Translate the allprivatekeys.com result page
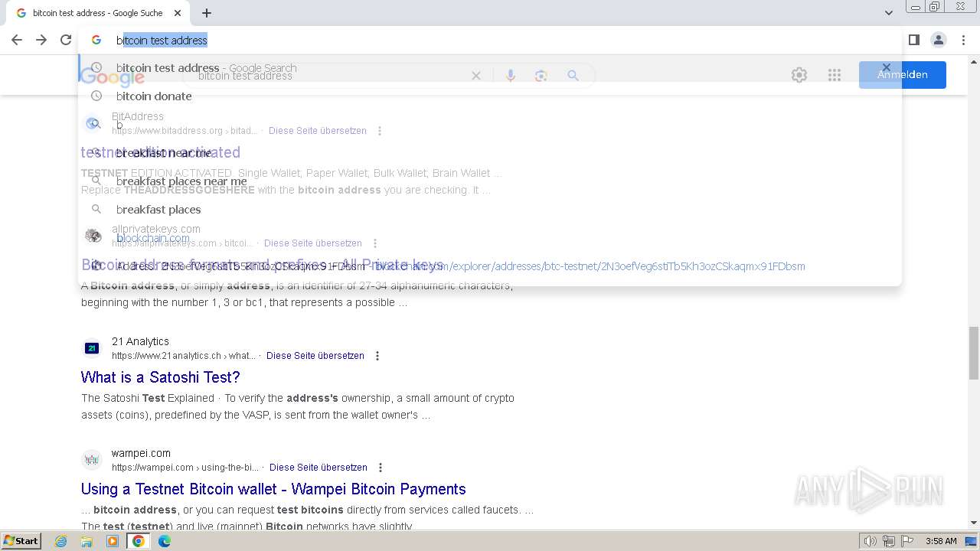Image resolution: width=980 pixels, height=551 pixels. (x=313, y=243)
